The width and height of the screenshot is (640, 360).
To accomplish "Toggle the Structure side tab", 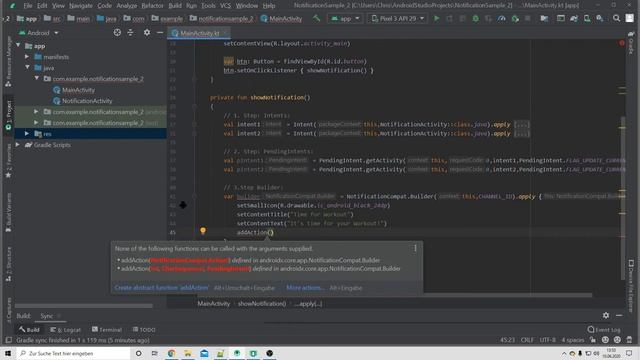I will tap(9, 264).
